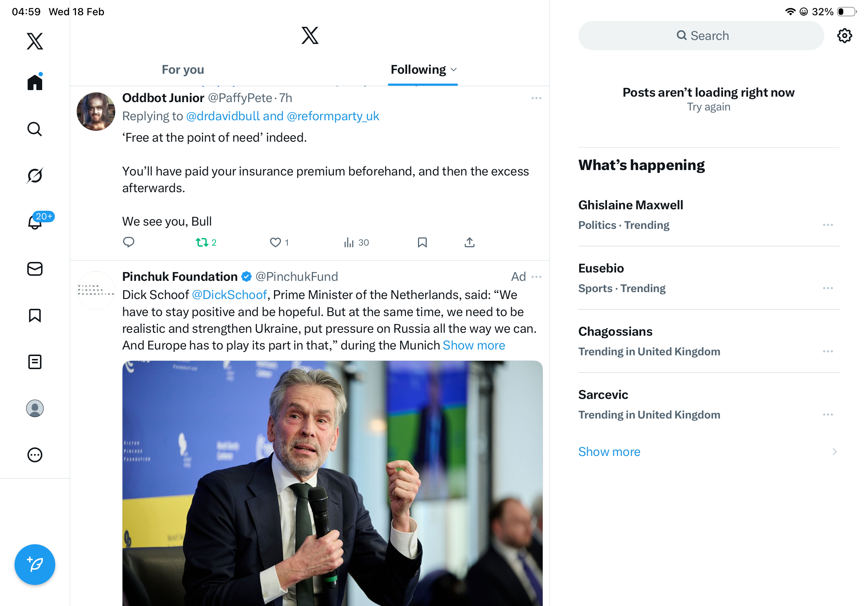Show more of Pinchuk Foundation post text
The image size is (868, 606).
pyautogui.click(x=473, y=345)
